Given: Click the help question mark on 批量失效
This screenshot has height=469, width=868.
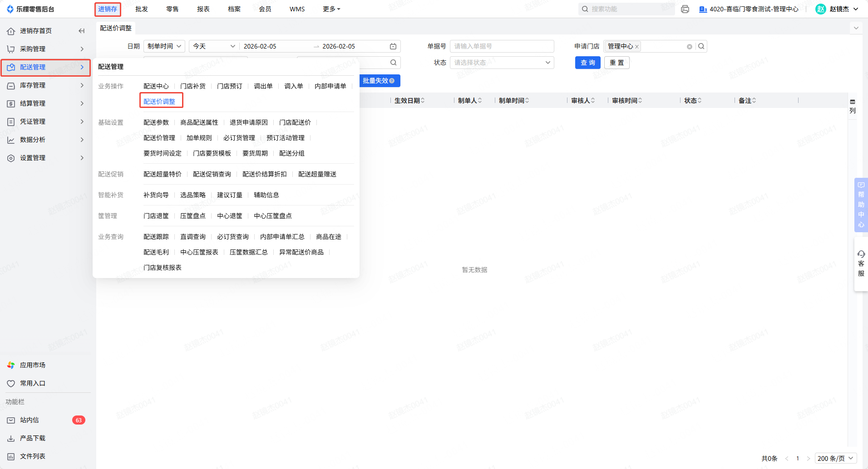Looking at the screenshot, I should pyautogui.click(x=392, y=81).
